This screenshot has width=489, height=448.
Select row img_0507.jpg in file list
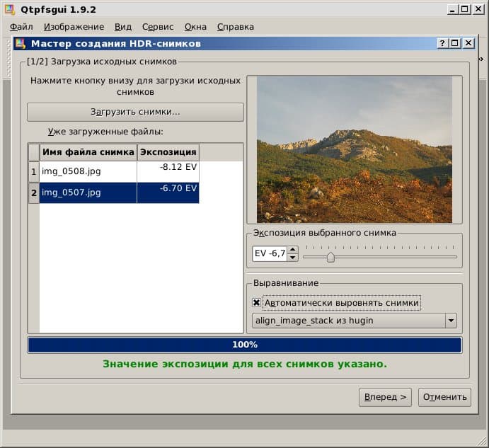(x=88, y=193)
